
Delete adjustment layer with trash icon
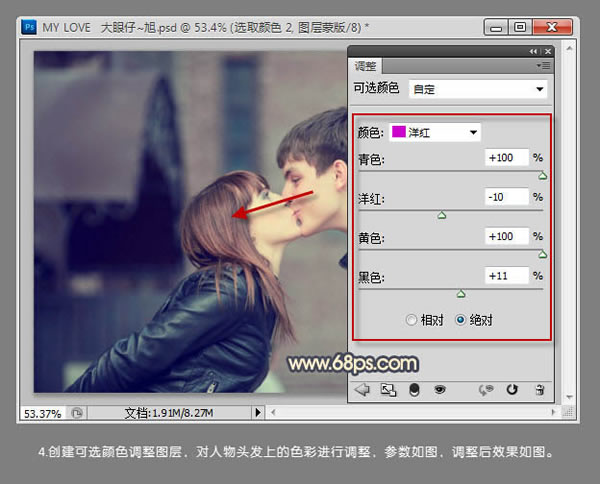pyautogui.click(x=540, y=390)
